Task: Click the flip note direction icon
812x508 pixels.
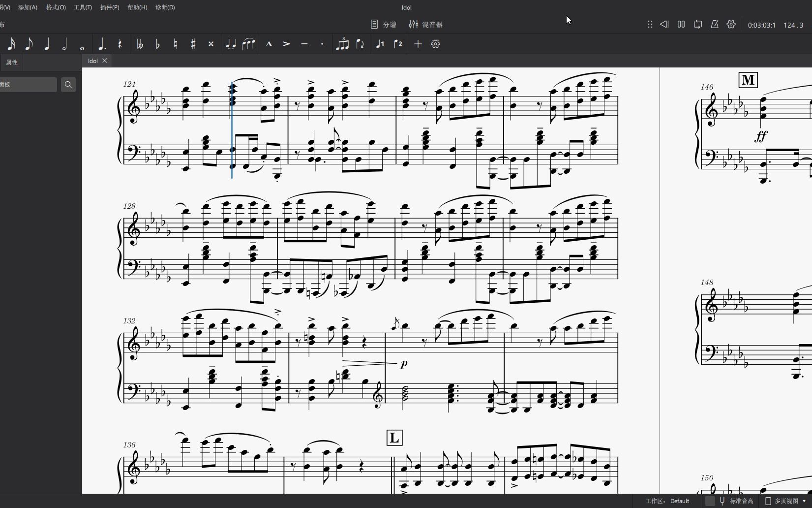Action: [x=360, y=44]
